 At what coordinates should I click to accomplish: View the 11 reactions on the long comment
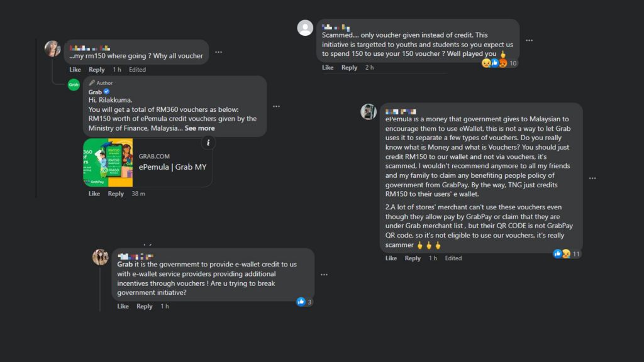(x=567, y=254)
